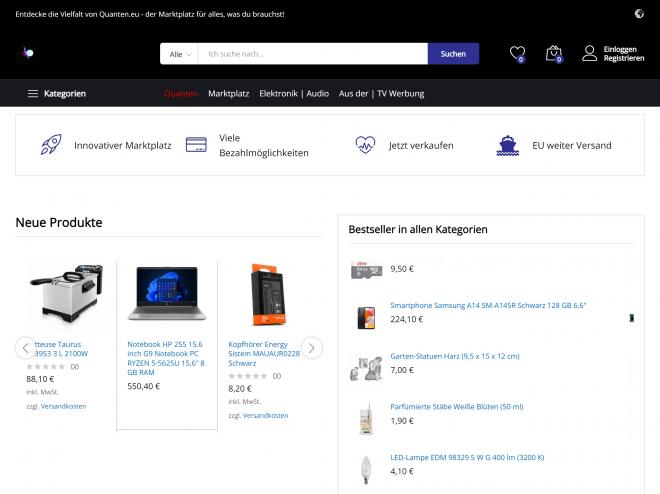Click star rating under Taurus fryer
This screenshot has height=494, width=660.
[45, 367]
